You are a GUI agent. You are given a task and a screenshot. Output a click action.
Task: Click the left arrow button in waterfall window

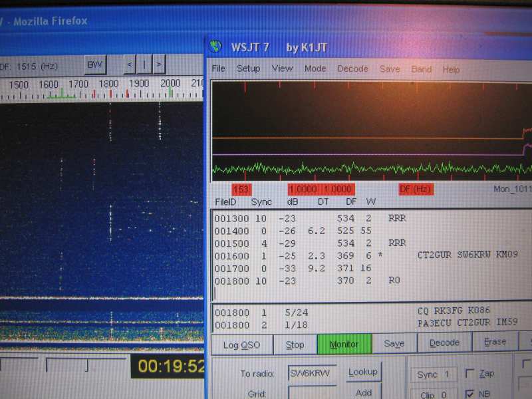[129, 64]
